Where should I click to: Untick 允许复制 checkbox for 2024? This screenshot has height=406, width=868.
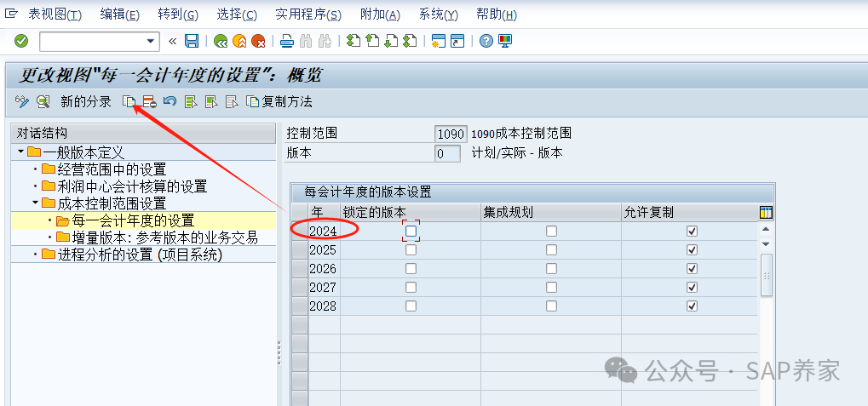(692, 232)
